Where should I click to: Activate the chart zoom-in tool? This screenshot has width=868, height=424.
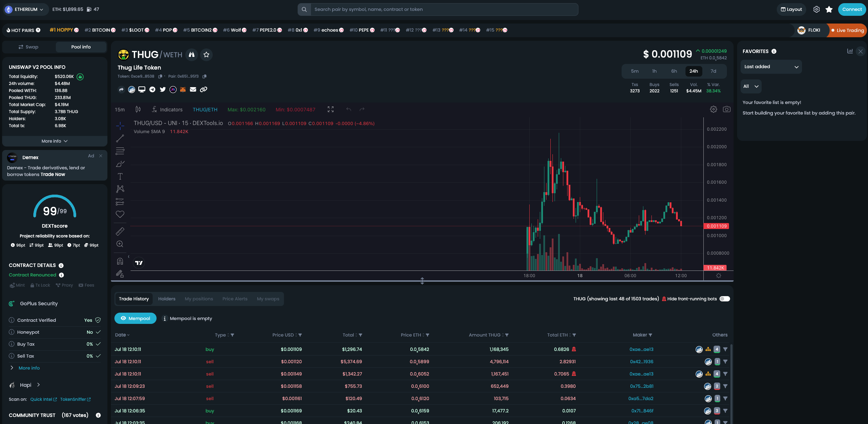120,244
